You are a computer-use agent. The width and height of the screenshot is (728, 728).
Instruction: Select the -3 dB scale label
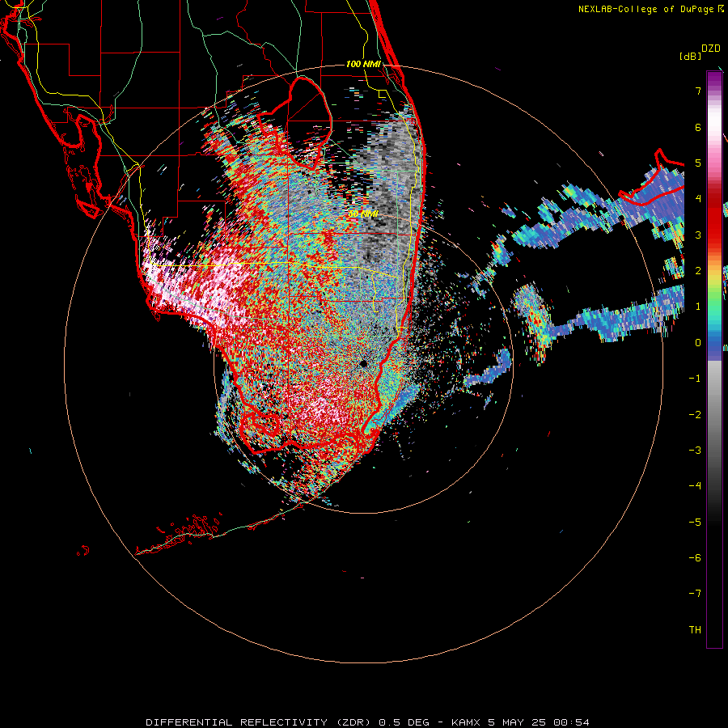pyautogui.click(x=695, y=451)
